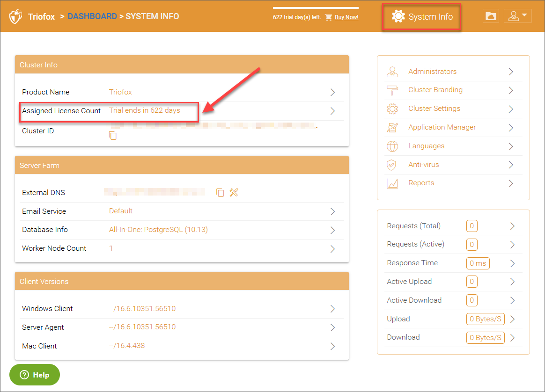The height and width of the screenshot is (392, 545).
Task: Open the user account dropdown
Action: pos(517,16)
